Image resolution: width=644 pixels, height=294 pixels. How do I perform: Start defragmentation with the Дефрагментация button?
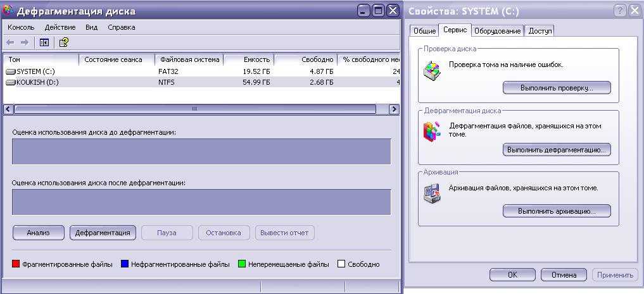pyautogui.click(x=103, y=233)
